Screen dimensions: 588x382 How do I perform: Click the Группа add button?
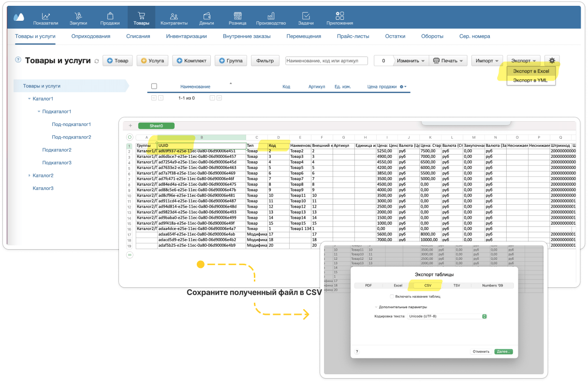[231, 60]
